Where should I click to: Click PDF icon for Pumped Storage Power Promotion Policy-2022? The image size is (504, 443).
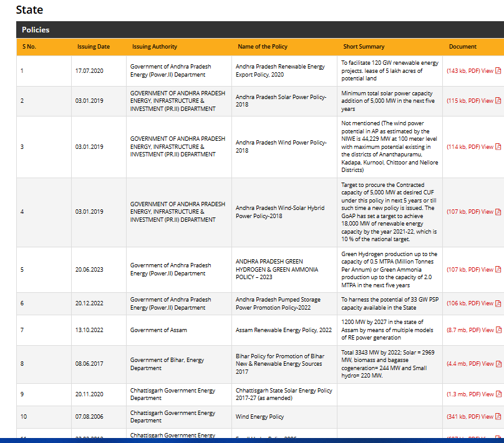coord(498,303)
